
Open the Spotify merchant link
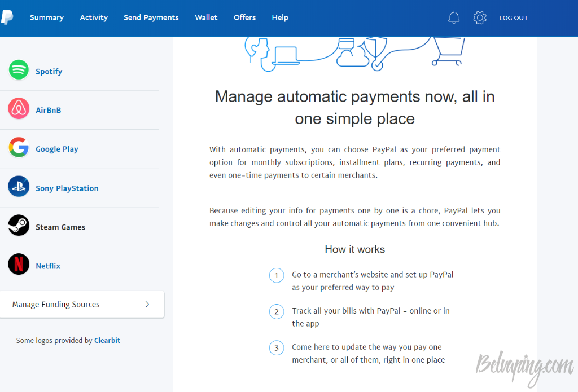pos(49,72)
